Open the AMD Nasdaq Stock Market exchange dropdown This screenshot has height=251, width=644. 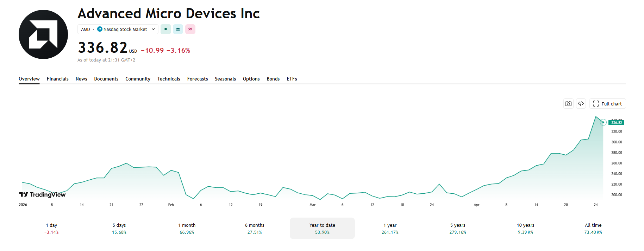(x=118, y=29)
